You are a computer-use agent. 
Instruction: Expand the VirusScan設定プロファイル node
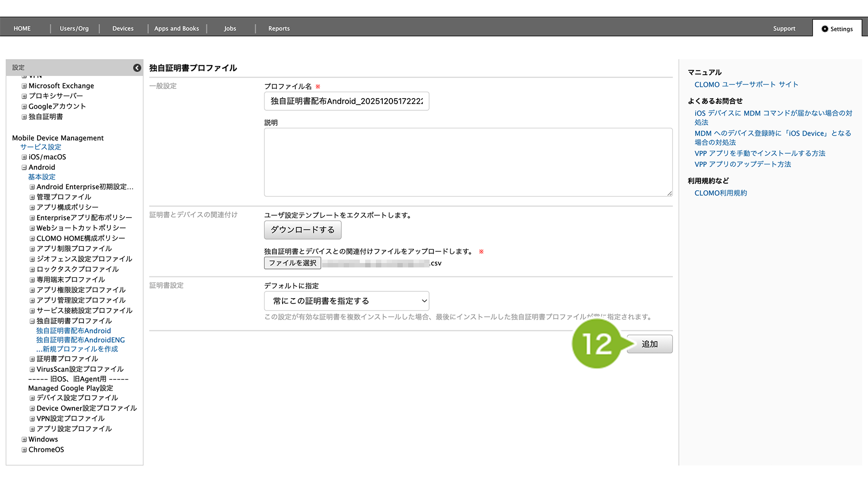click(x=32, y=369)
